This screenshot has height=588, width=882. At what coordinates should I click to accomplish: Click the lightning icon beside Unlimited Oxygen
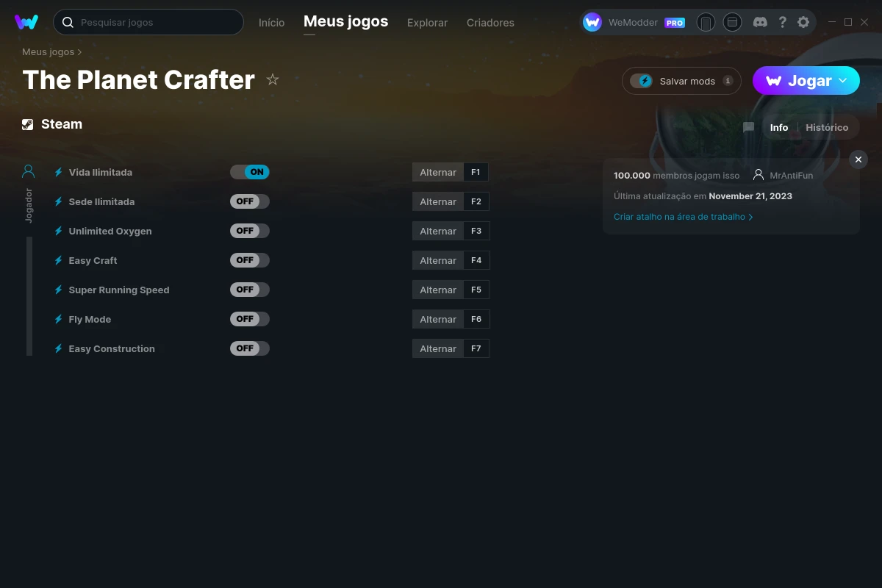[59, 231]
